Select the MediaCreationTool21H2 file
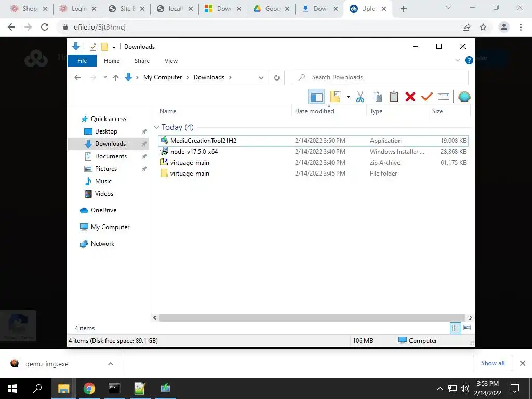The width and height of the screenshot is (532, 399). tap(313, 140)
